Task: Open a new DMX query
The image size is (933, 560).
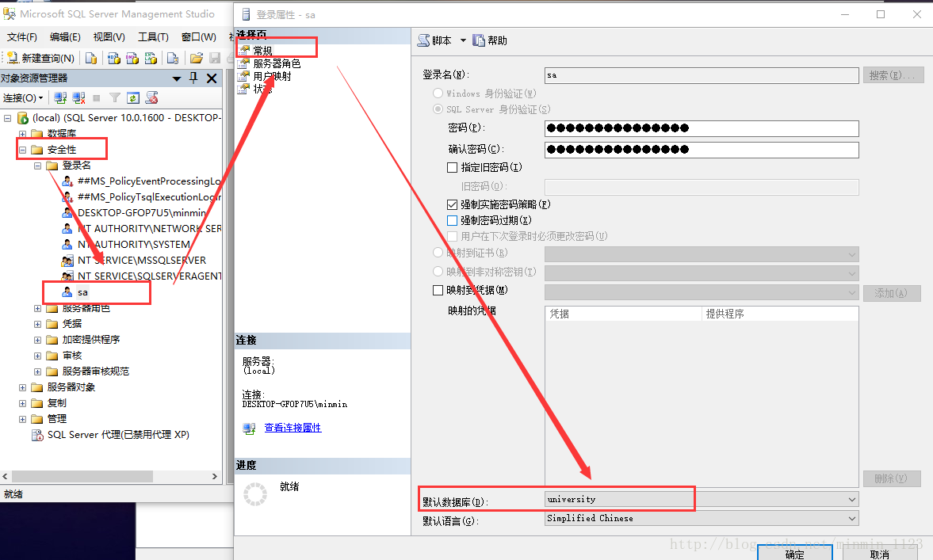Action: (132, 58)
